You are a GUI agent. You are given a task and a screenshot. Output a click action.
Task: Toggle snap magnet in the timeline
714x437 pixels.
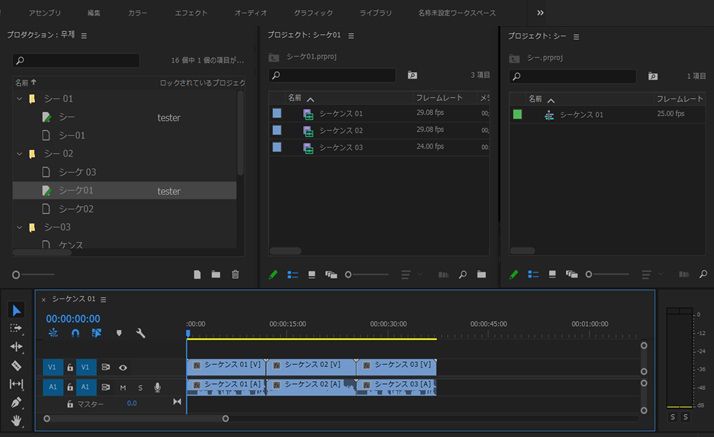[75, 333]
